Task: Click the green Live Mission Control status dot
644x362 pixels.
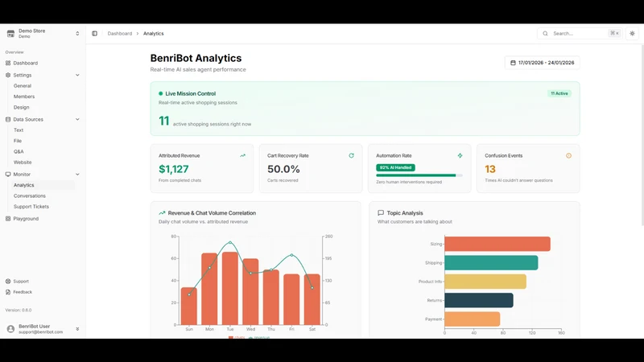Action: [x=160, y=93]
